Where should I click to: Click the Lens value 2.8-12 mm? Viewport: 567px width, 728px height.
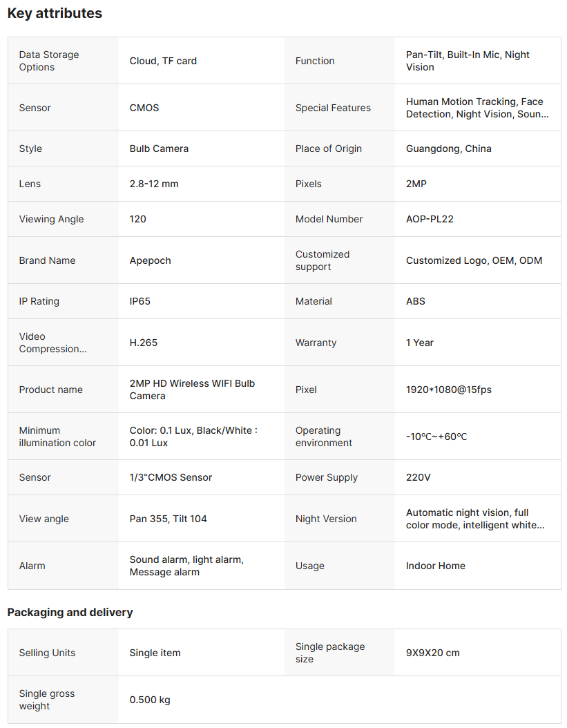[x=154, y=184]
